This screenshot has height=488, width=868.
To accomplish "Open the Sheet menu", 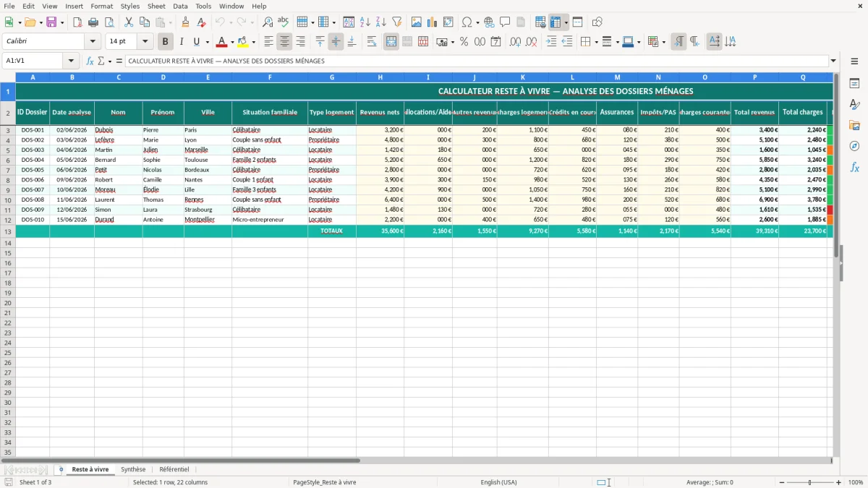I will click(x=156, y=6).
